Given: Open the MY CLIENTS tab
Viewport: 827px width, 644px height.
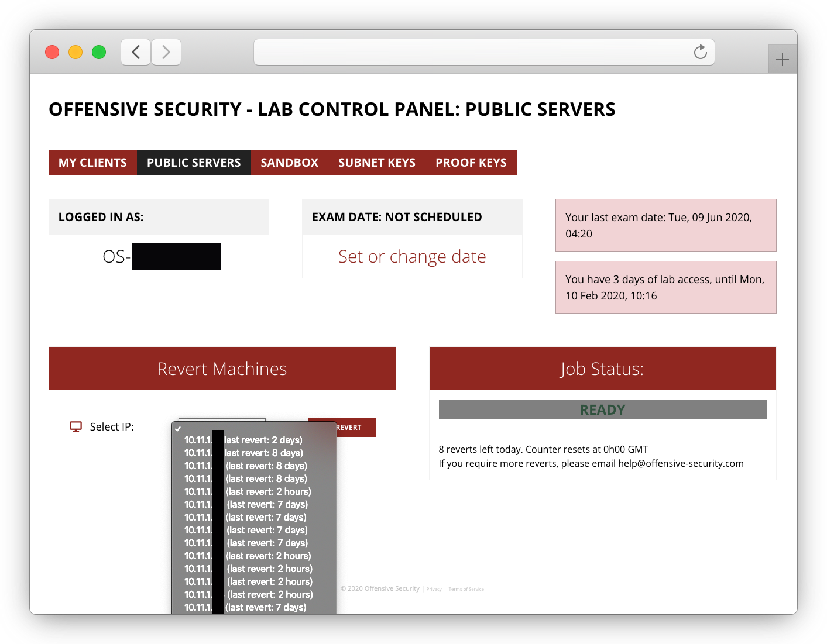Looking at the screenshot, I should pyautogui.click(x=92, y=163).
